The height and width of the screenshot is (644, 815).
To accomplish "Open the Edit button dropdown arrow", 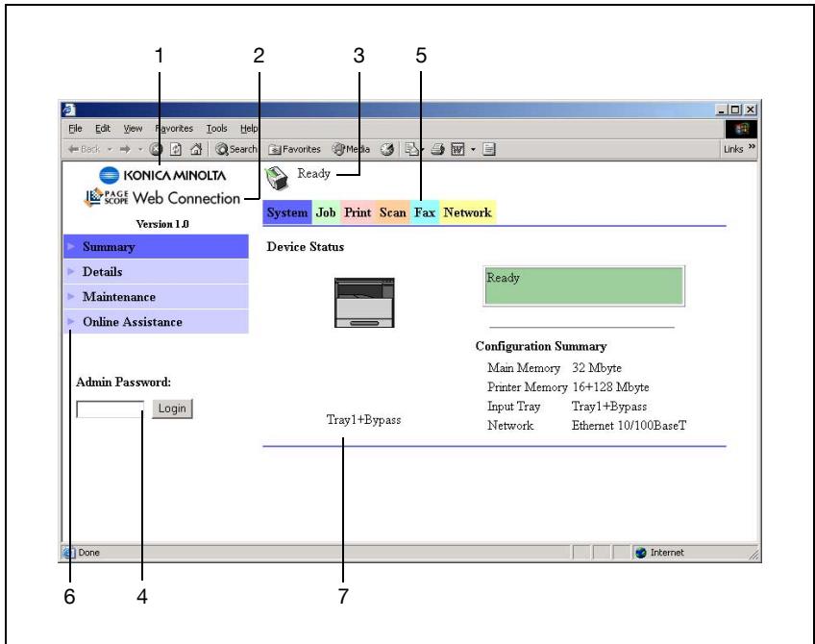I will pyautogui.click(x=473, y=150).
